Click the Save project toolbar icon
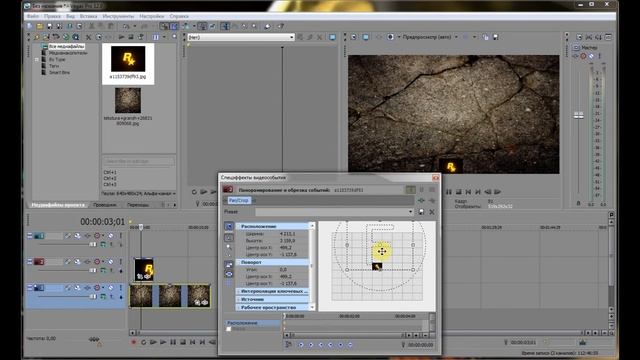The height and width of the screenshot is (360, 640). tap(49, 26)
